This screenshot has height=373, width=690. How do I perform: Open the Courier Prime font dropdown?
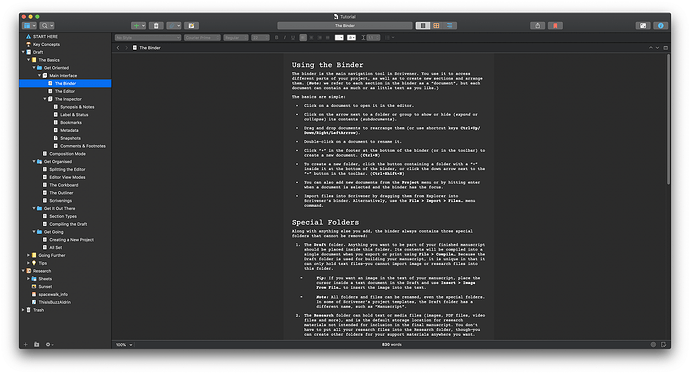point(202,38)
